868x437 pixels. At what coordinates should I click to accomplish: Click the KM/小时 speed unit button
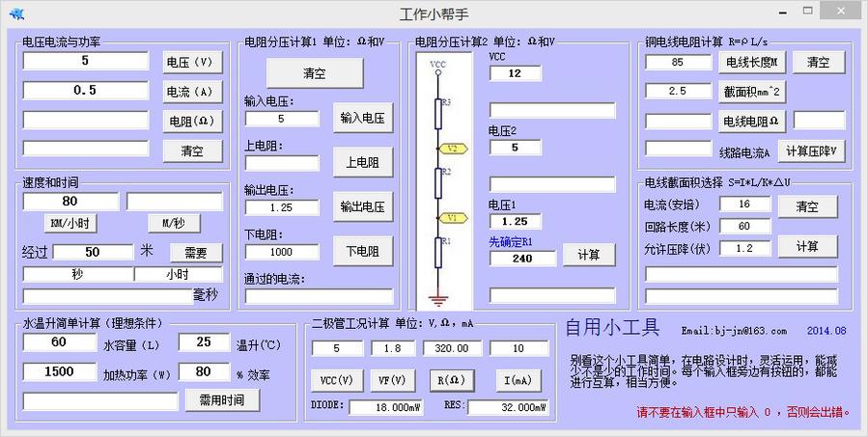70,223
